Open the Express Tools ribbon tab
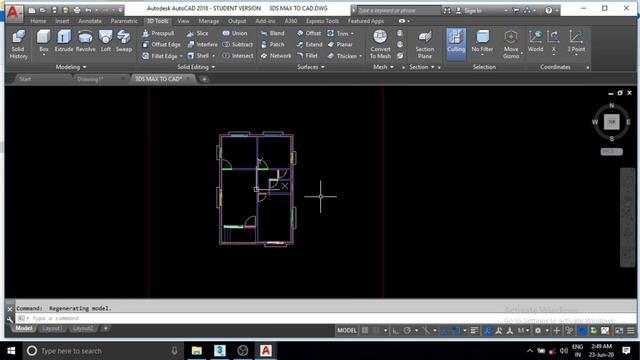The height and width of the screenshot is (360, 640). tap(322, 21)
